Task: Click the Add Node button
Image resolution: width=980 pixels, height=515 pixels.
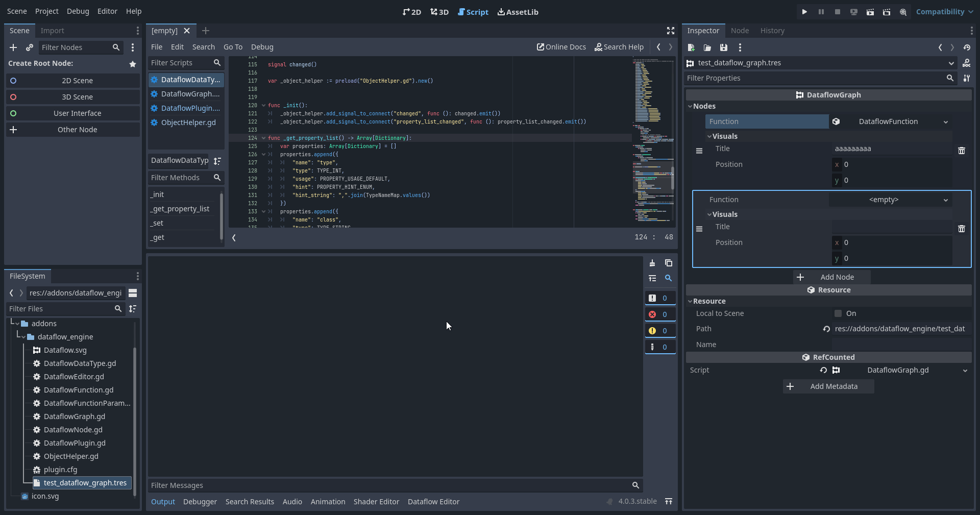Action: pyautogui.click(x=831, y=277)
